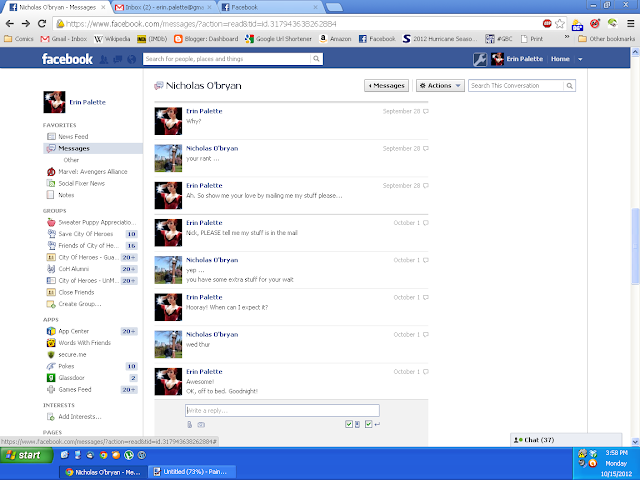This screenshot has height=480, width=640.
Task: Click Nicholas O'bryan's avatar on 'your rant' message
Action: pyautogui.click(x=168, y=158)
